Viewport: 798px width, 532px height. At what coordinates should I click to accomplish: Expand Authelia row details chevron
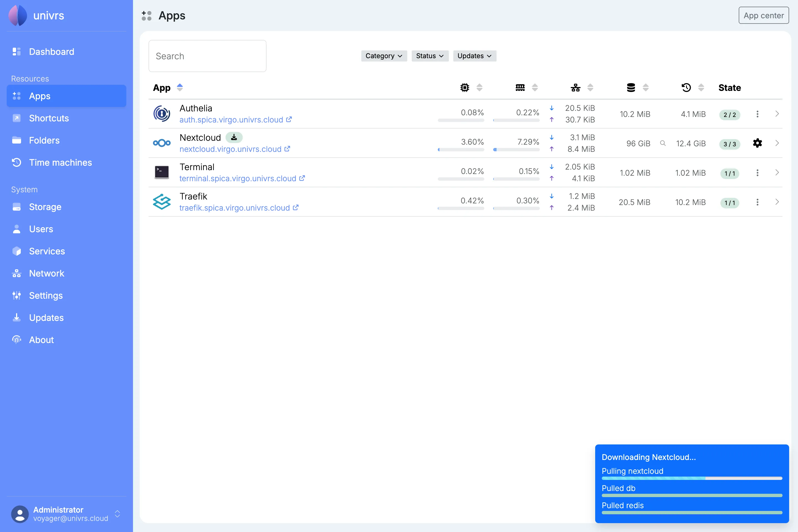[x=777, y=114]
